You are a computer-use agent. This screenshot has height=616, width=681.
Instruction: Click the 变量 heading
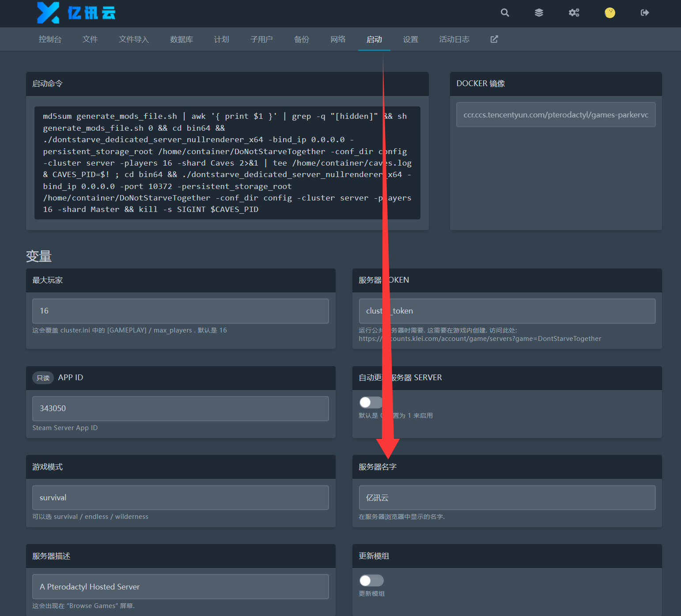click(39, 256)
